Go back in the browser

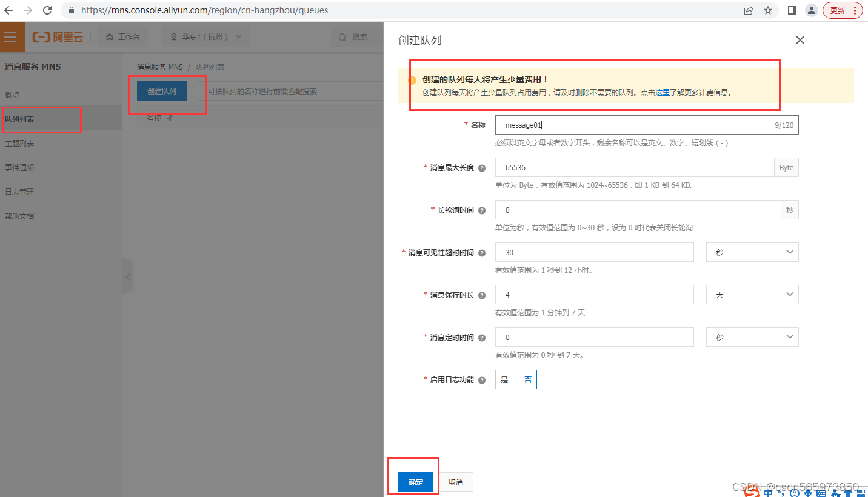[8, 10]
